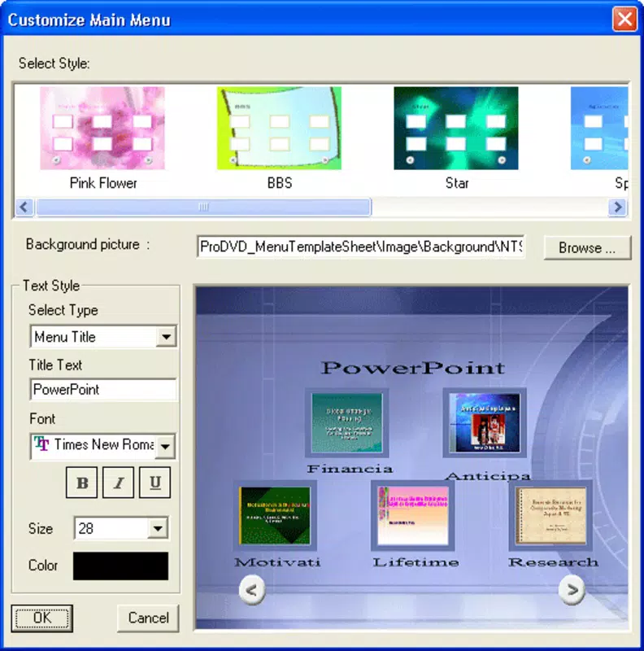Toggle the Bold text button
Viewport: 644px width, 651px height.
point(82,483)
